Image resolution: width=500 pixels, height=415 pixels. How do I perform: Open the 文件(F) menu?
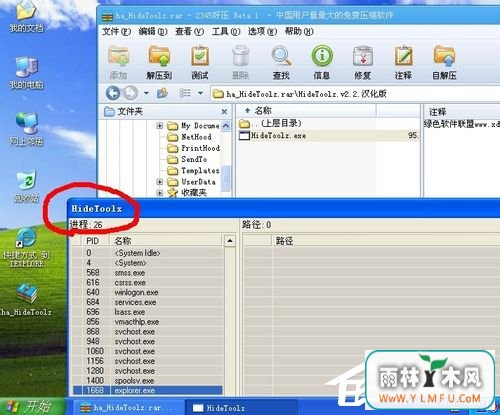116,32
